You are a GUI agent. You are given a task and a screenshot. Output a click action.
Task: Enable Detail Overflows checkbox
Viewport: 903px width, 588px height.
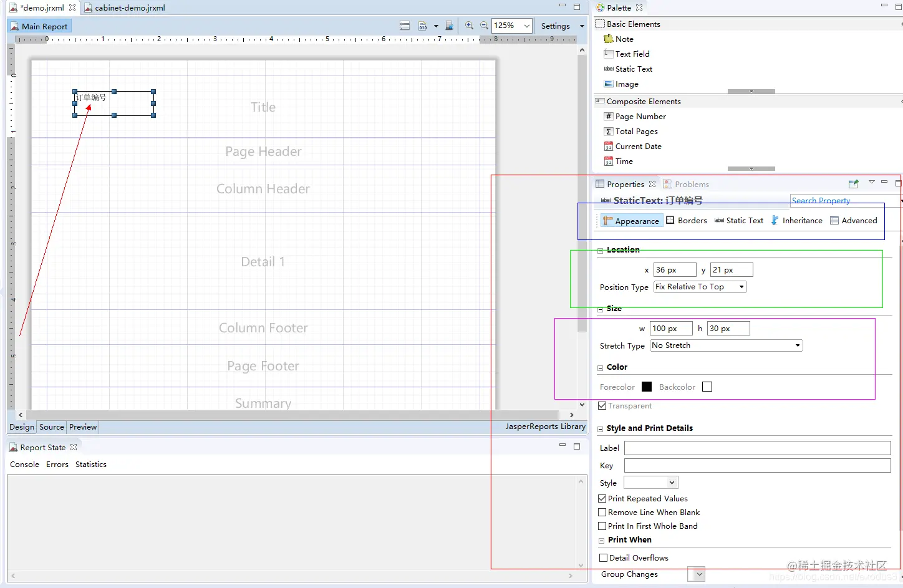(x=603, y=557)
